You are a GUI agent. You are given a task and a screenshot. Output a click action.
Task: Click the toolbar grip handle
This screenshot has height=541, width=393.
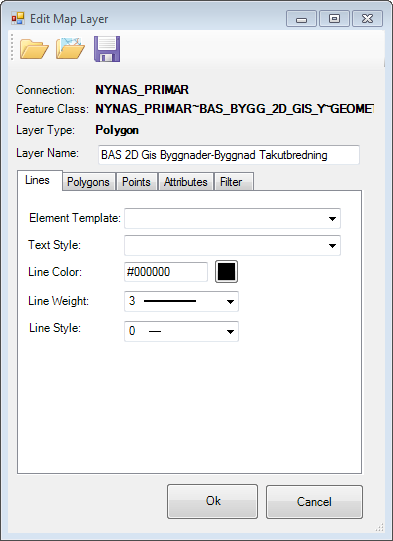tap(12, 47)
